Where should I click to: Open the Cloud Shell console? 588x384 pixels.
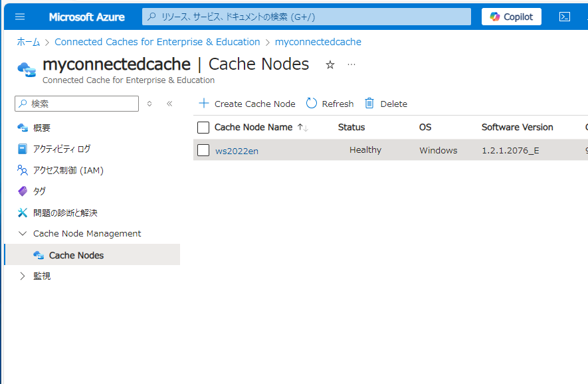pyautogui.click(x=565, y=17)
